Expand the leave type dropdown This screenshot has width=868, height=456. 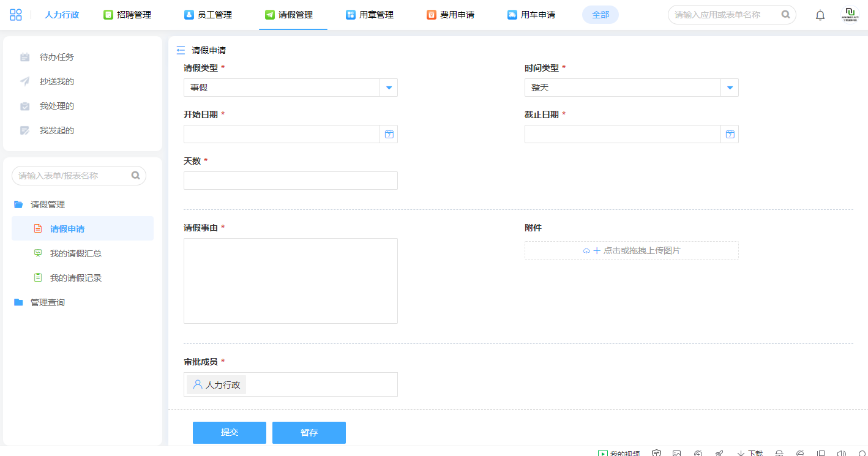389,88
